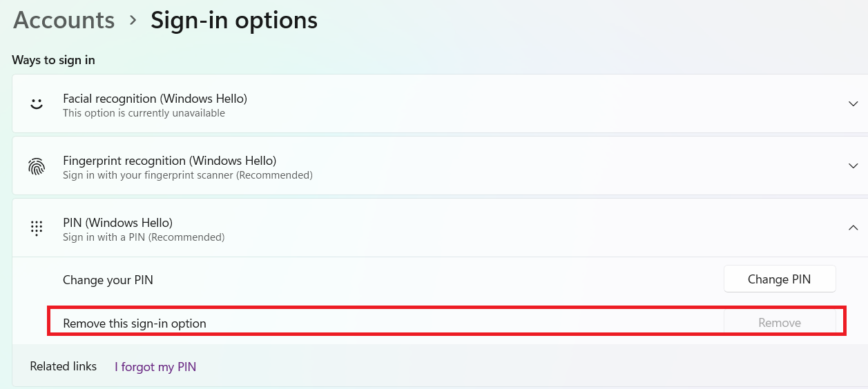Screen dimensions: 868x389
Task: Go back to the Accounts breadcrumb
Action: coord(64,20)
